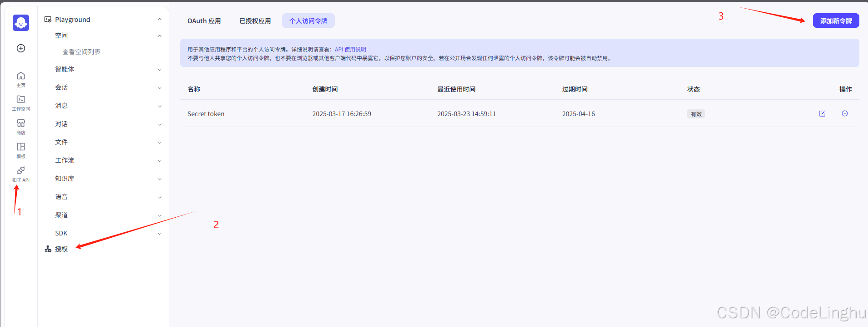Collapse the 空间 section
Viewport: 868px width, 327px height.
click(x=160, y=36)
